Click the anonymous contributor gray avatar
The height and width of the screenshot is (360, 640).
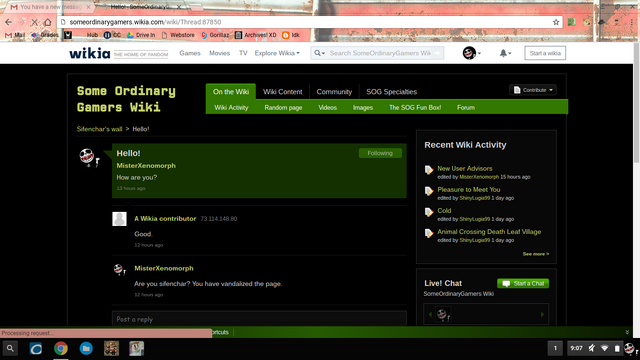(120, 219)
